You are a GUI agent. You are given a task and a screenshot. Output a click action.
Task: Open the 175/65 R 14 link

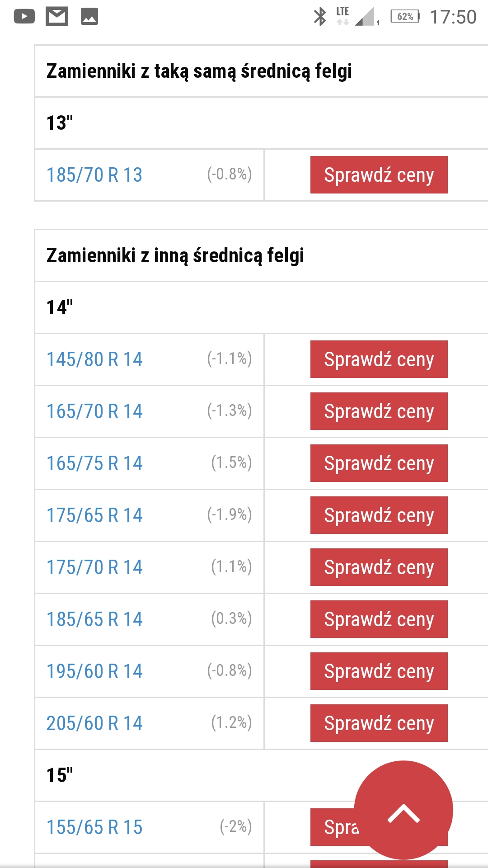coord(94,515)
